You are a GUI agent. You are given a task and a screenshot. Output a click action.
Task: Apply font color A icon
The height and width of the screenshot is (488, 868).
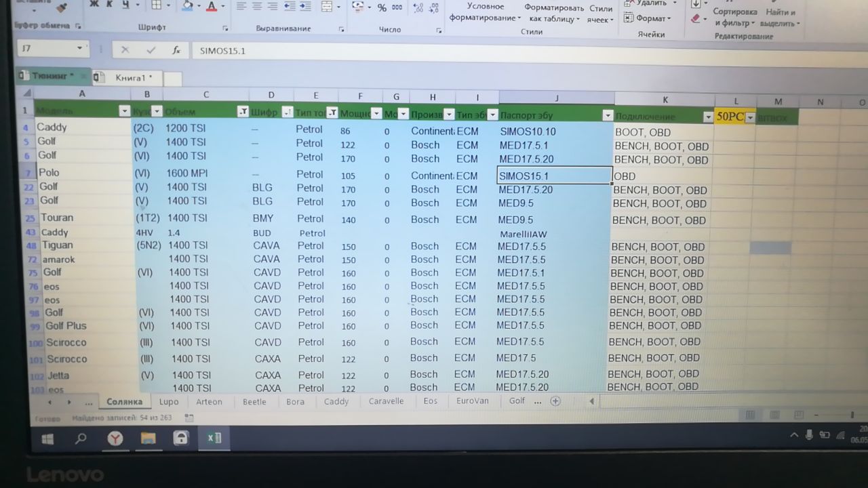[212, 6]
